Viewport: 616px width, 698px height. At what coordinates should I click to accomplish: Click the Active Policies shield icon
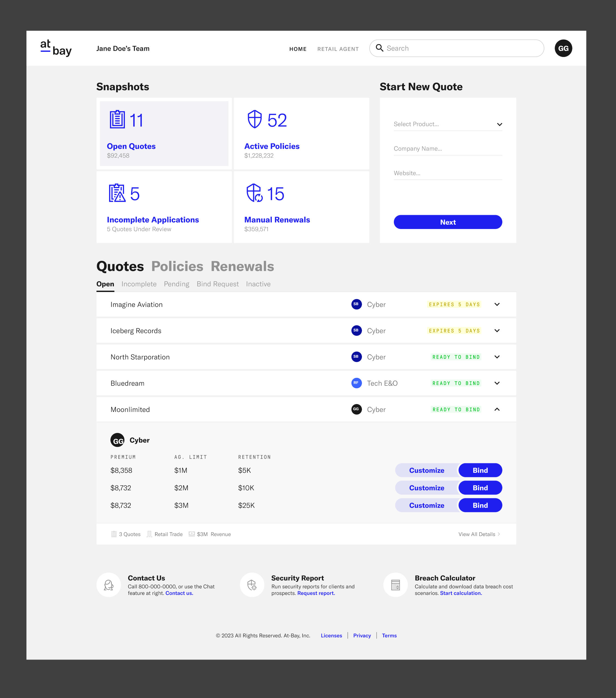pyautogui.click(x=254, y=119)
